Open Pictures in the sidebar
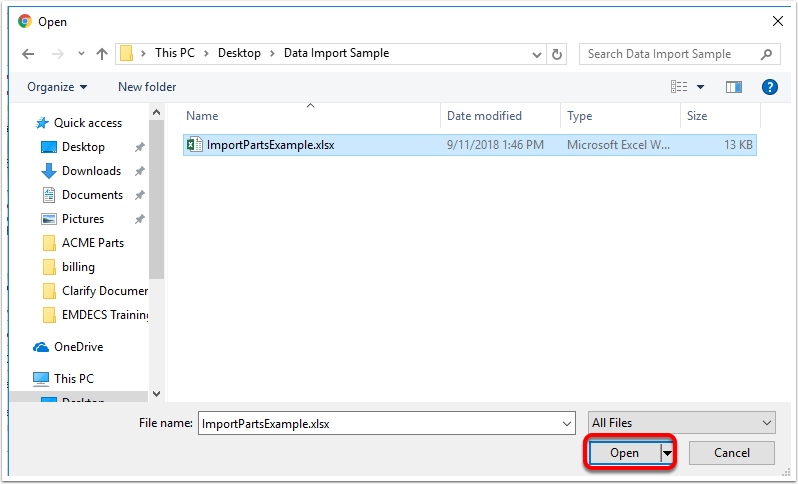 click(x=82, y=219)
